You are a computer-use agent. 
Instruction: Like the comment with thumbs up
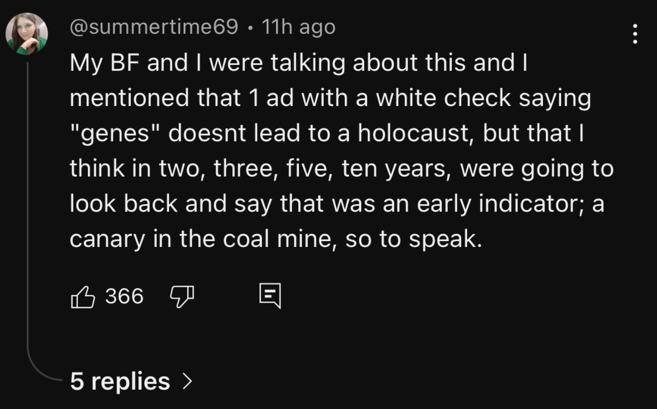click(82, 296)
